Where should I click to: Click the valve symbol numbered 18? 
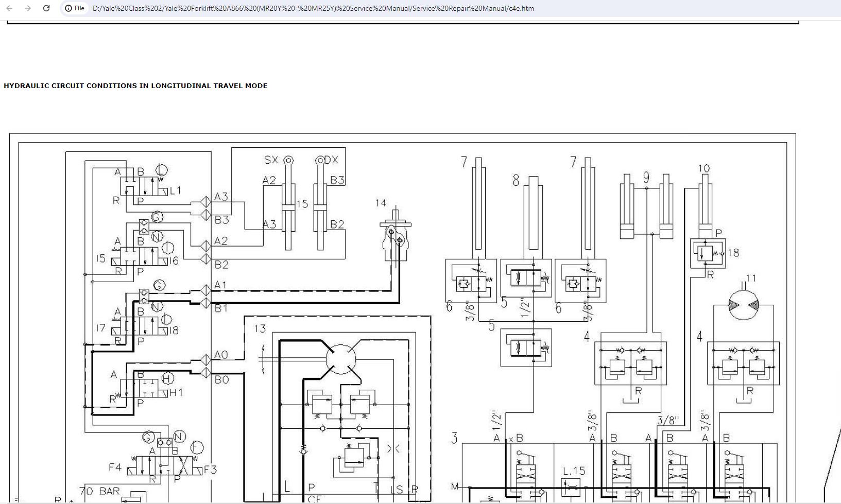click(x=708, y=253)
